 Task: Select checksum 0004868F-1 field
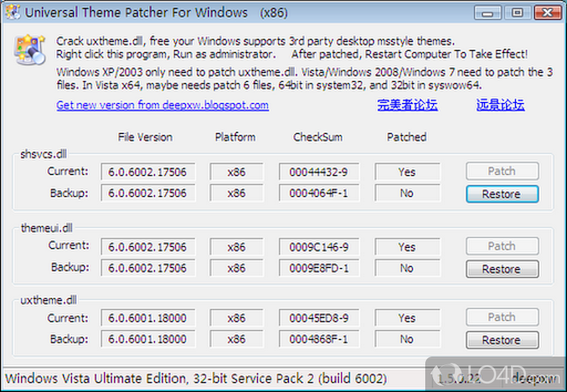(x=319, y=339)
